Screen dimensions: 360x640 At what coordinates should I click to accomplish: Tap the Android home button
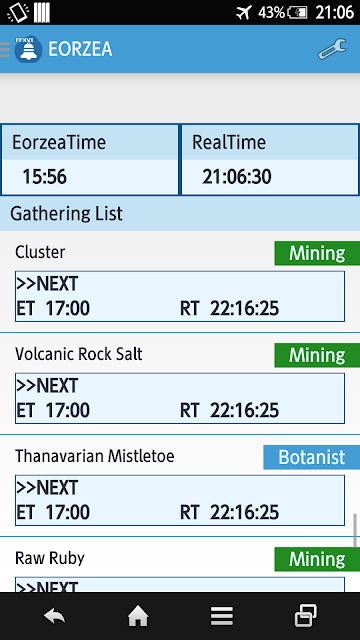click(x=138, y=616)
